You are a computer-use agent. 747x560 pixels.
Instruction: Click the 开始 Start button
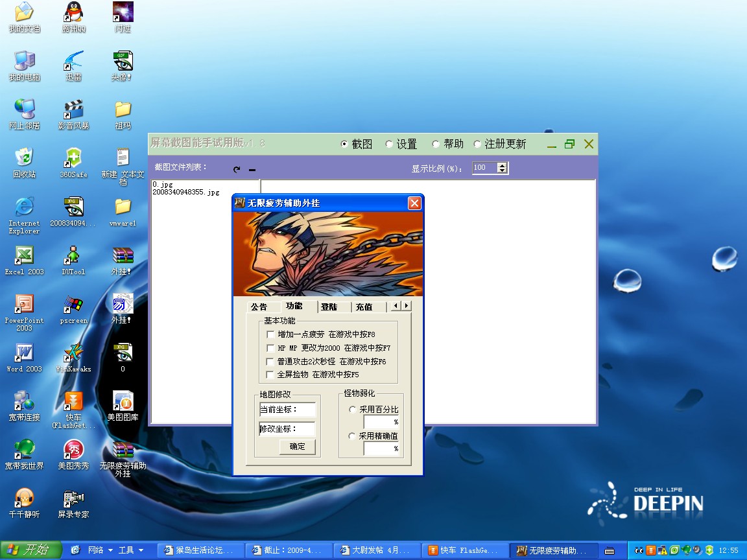(31, 550)
